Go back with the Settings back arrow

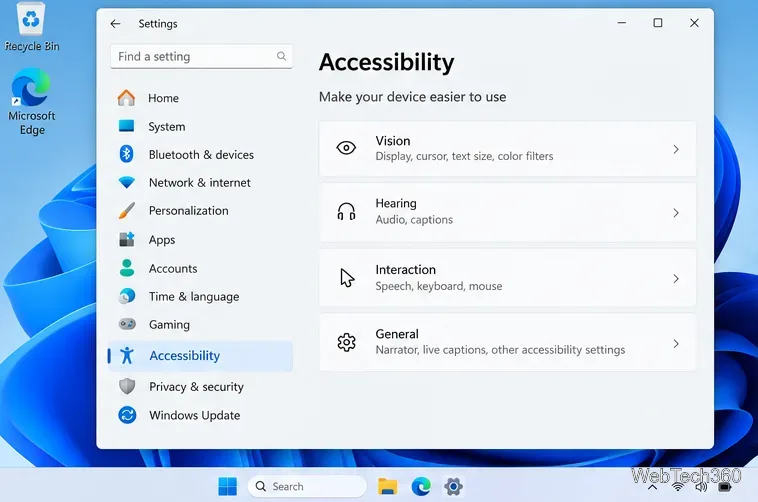point(115,24)
